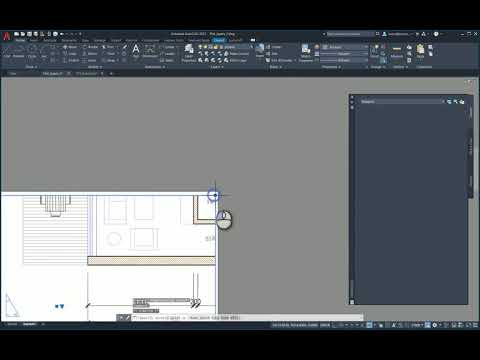Click the viewport maximize control at top right
This screenshot has height=360, width=480.
click(x=470, y=82)
